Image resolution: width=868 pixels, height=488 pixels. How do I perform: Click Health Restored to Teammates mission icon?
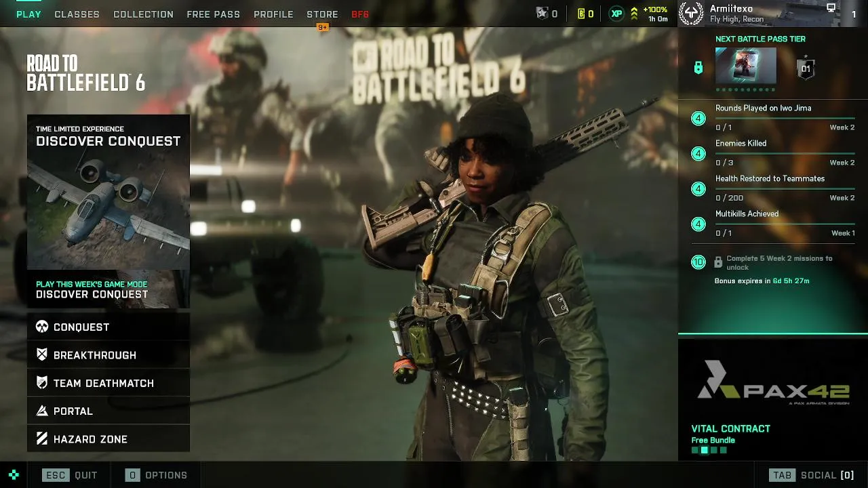[698, 189]
